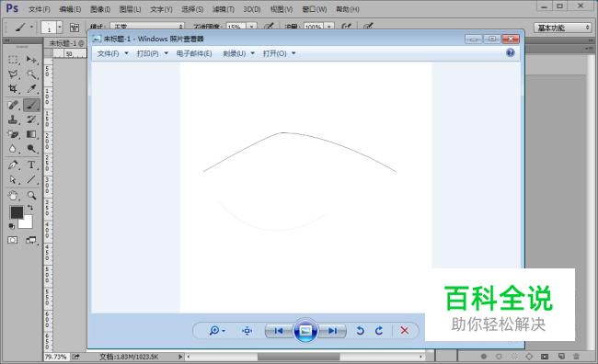598x364 pixels.
Task: Open Photoshop 文件(F) menu
Action: 40,9
